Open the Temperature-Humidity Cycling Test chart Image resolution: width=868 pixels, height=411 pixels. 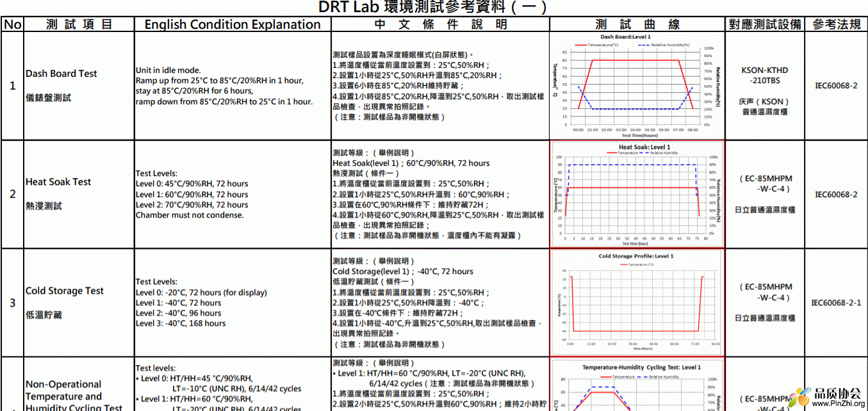tap(637, 384)
